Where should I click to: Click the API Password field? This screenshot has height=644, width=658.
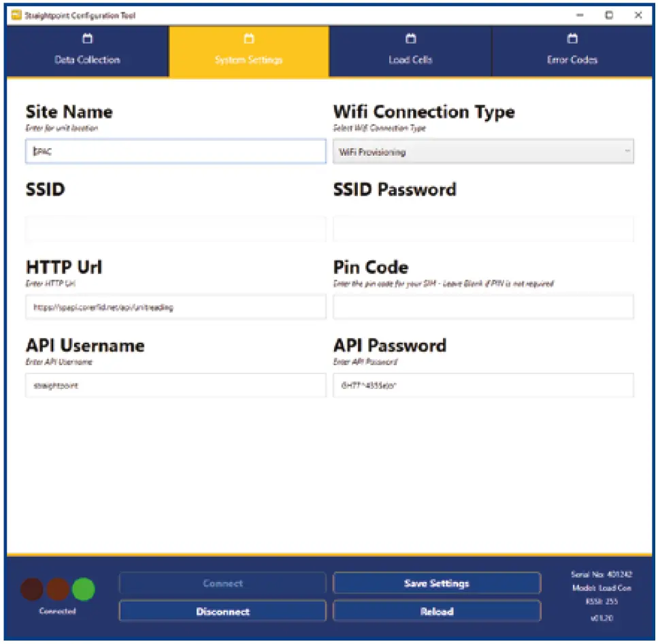pos(483,385)
